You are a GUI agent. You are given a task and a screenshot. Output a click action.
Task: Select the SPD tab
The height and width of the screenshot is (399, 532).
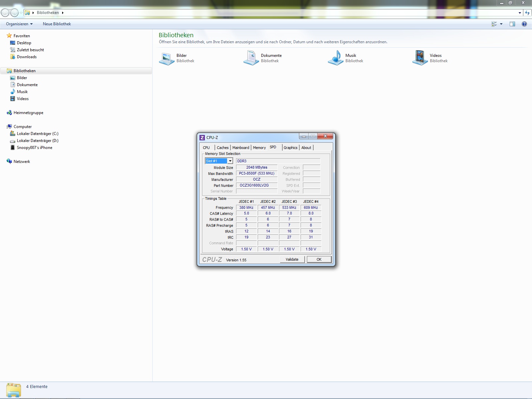[x=273, y=147]
